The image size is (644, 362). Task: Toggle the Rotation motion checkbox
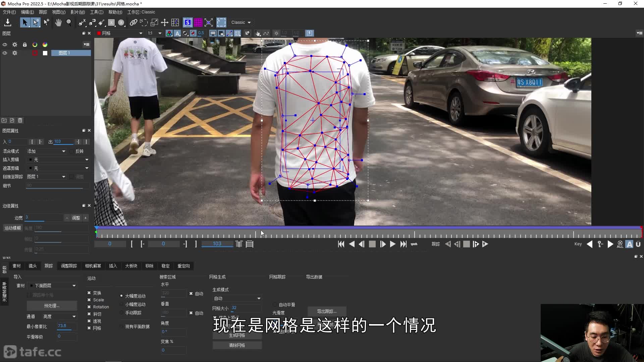(89, 307)
